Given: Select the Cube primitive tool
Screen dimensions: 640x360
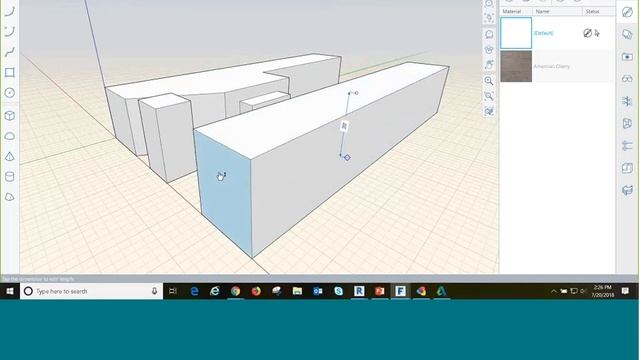Looking at the screenshot, I should 10,116.
